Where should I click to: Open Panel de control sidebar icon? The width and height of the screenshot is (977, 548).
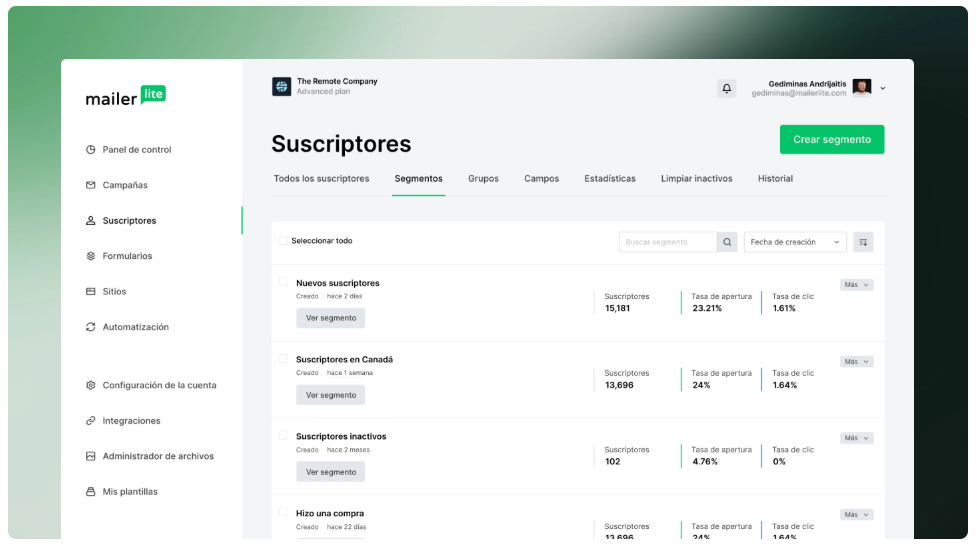coord(91,150)
